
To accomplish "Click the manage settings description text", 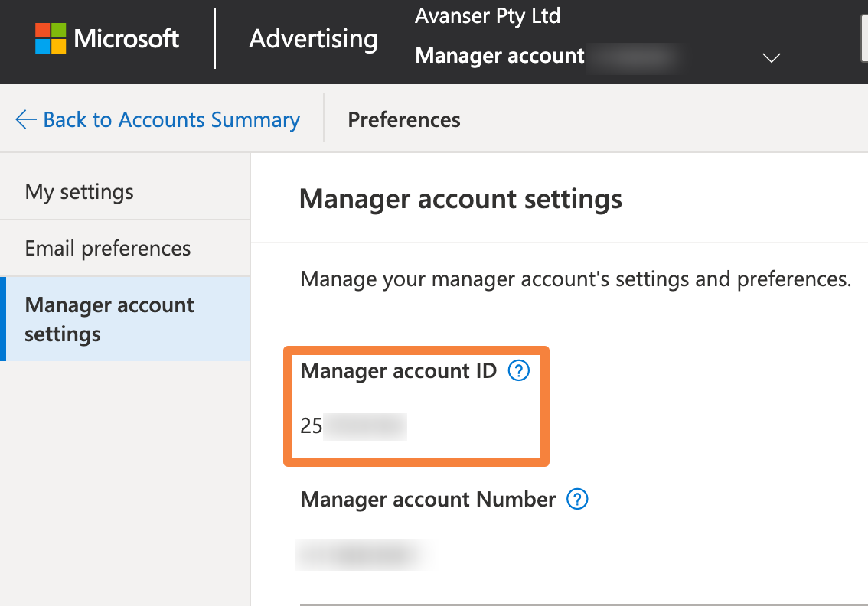I will [x=576, y=279].
